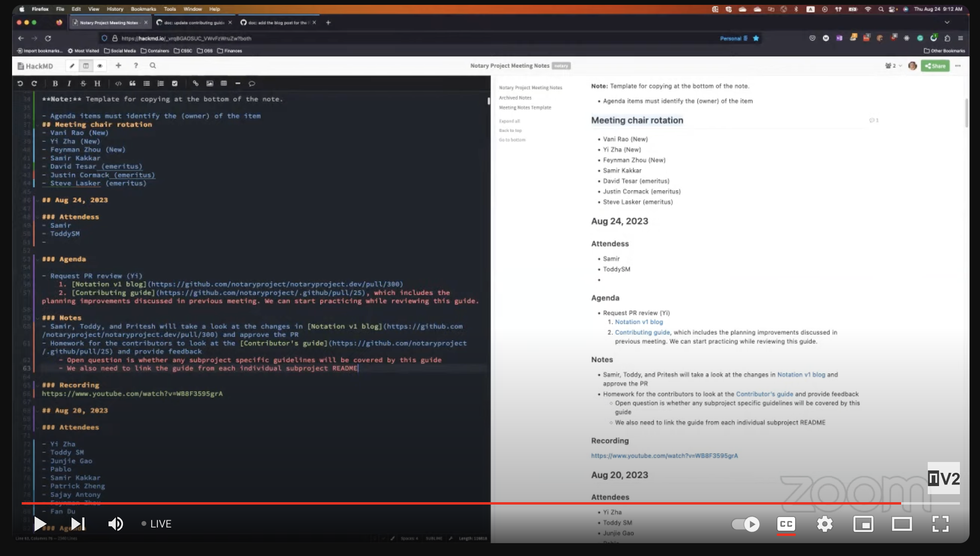The width and height of the screenshot is (980, 556).
Task: Open the online users dropdown
Action: pos(893,66)
